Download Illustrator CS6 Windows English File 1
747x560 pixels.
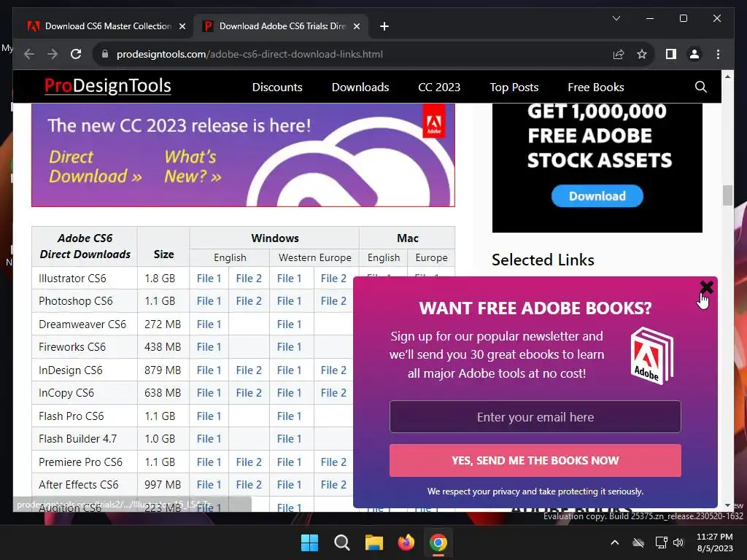click(209, 278)
